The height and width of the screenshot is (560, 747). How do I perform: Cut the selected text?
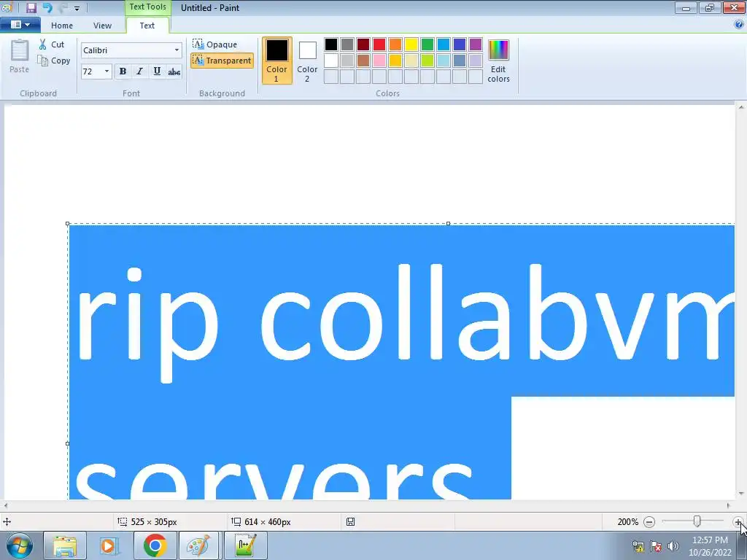[x=53, y=44]
